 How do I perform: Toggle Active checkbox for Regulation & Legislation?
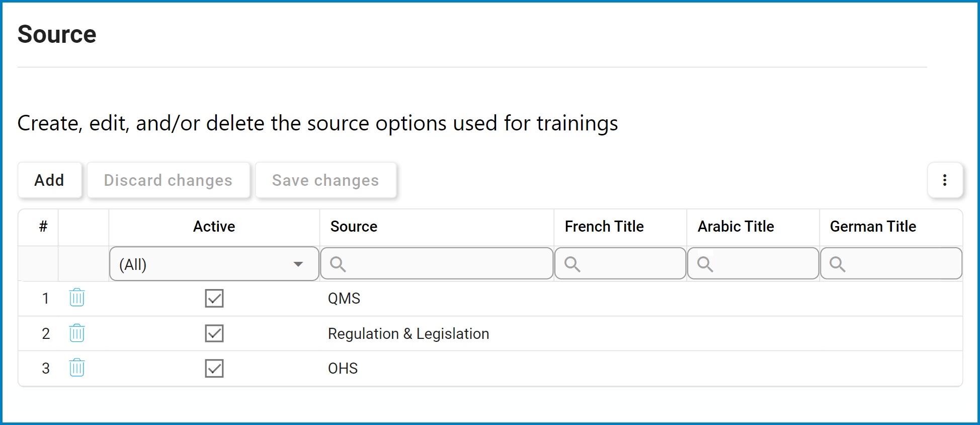pyautogui.click(x=214, y=333)
